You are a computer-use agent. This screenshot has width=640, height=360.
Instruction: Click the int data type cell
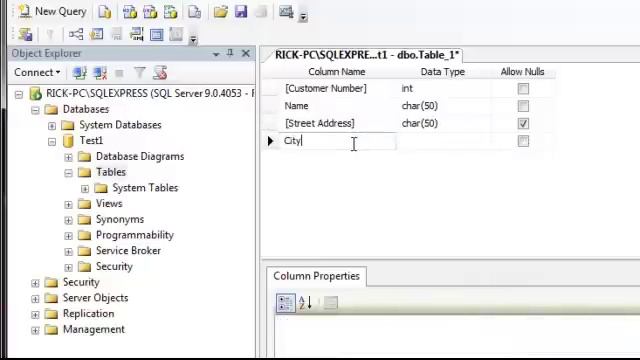[x=445, y=89]
